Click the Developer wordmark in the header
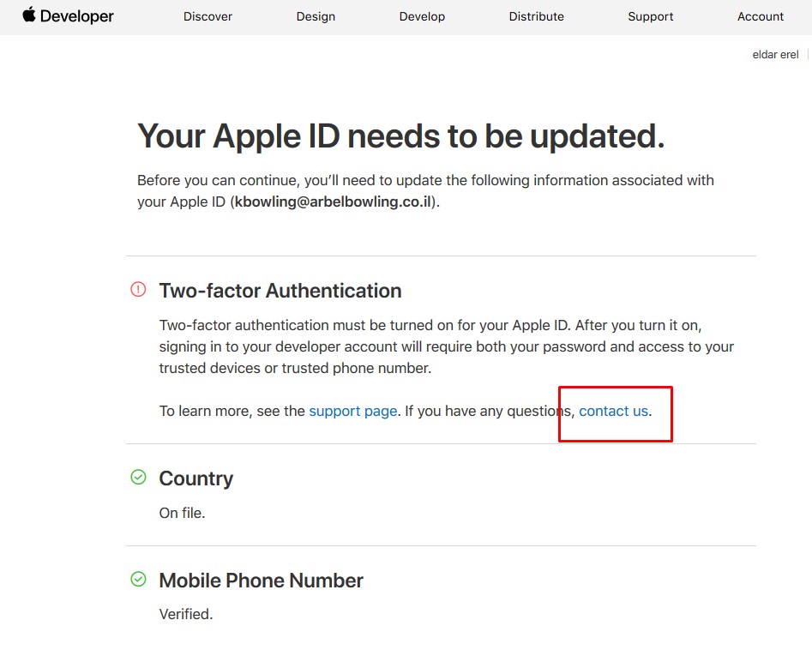The height and width of the screenshot is (656, 812). coord(78,16)
